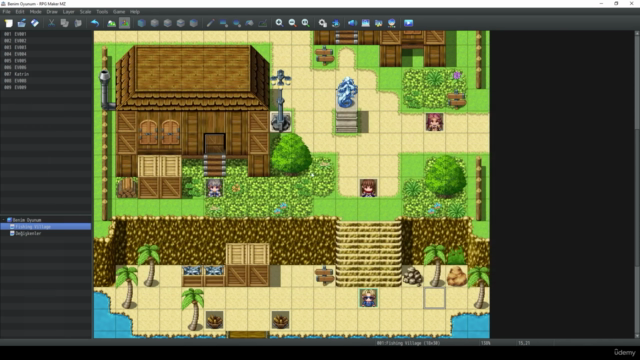Select event 007 Katrin in the event list

pyautogui.click(x=46, y=74)
